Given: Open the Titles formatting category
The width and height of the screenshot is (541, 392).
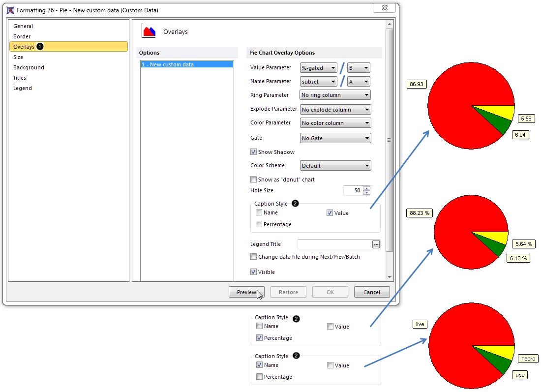Looking at the screenshot, I should tap(20, 78).
